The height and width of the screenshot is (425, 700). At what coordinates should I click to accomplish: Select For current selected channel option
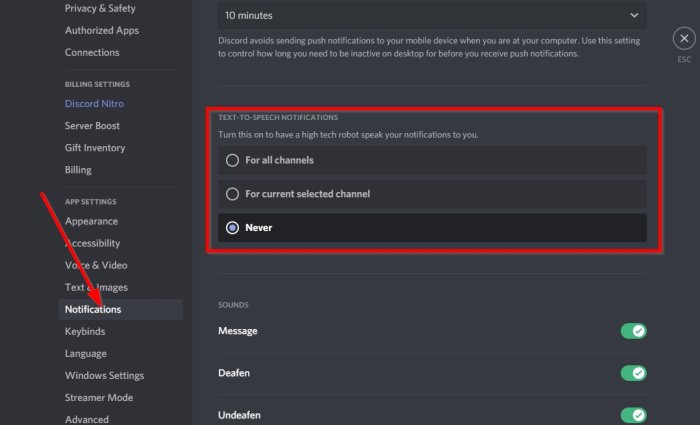pos(233,194)
